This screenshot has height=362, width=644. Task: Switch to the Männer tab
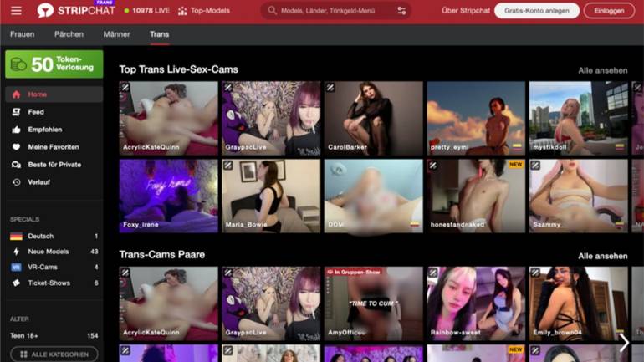116,34
